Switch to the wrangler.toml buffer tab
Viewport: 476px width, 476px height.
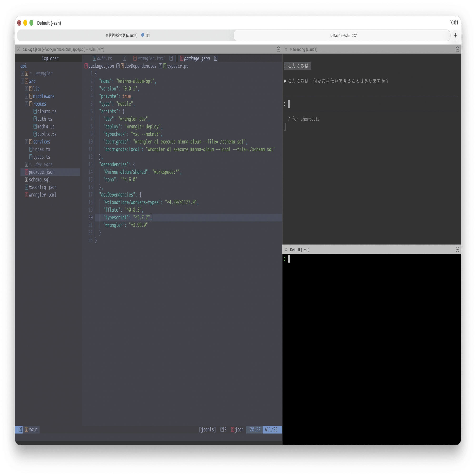pyautogui.click(x=151, y=58)
